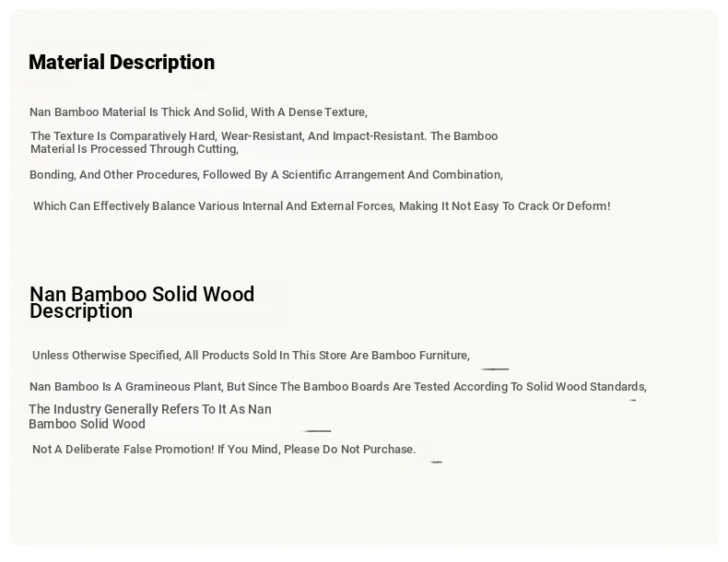The image size is (728, 562).
Task: Click the words Please Do Not Purchase
Action: click(349, 450)
